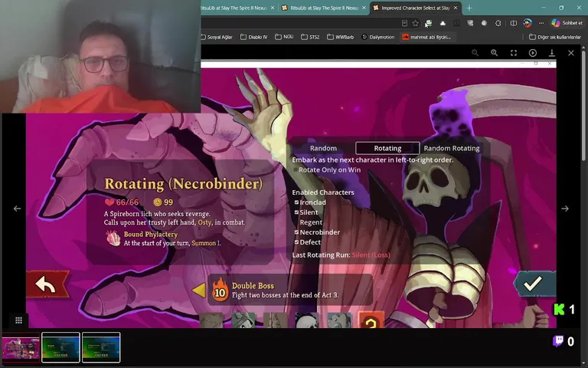
Task: Select the second green screenshot thumbnail
Action: [x=60, y=347]
